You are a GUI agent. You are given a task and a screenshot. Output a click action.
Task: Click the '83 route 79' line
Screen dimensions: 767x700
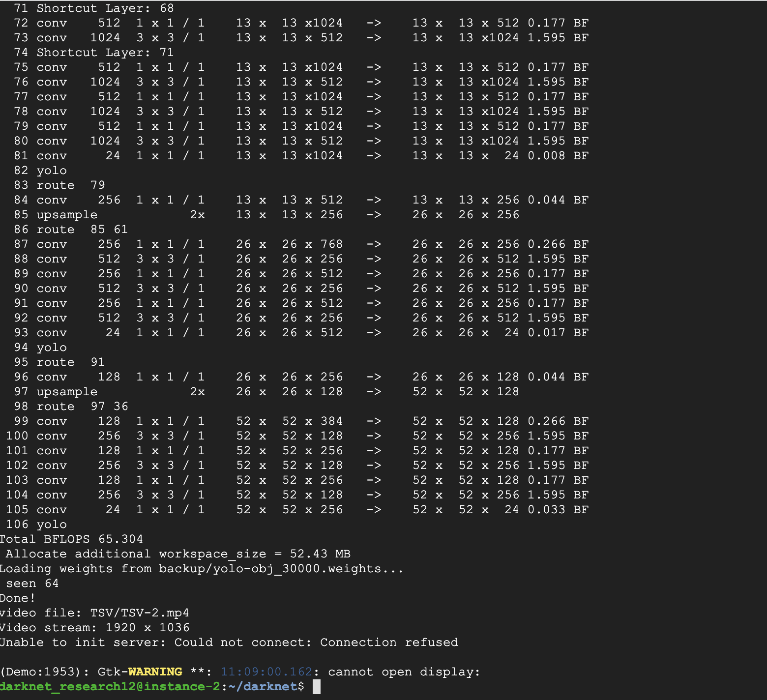pyautogui.click(x=59, y=185)
